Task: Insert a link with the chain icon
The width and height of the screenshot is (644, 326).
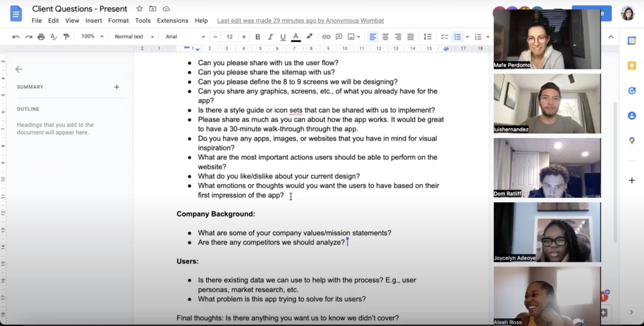Action: (326, 37)
